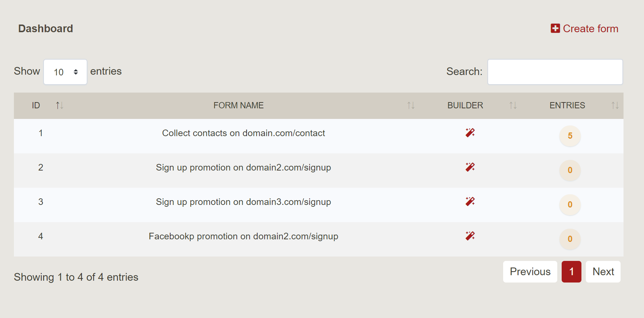Click the plus icon beside Create form

coord(555,29)
